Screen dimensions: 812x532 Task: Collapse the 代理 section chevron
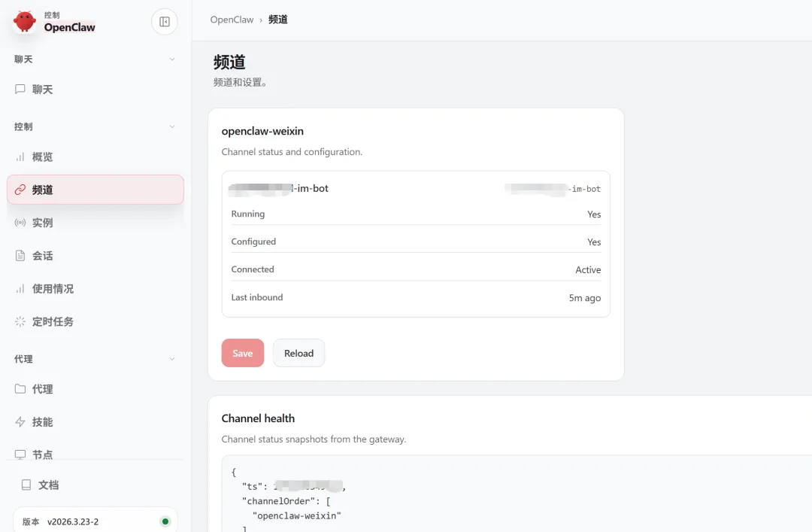click(x=172, y=359)
